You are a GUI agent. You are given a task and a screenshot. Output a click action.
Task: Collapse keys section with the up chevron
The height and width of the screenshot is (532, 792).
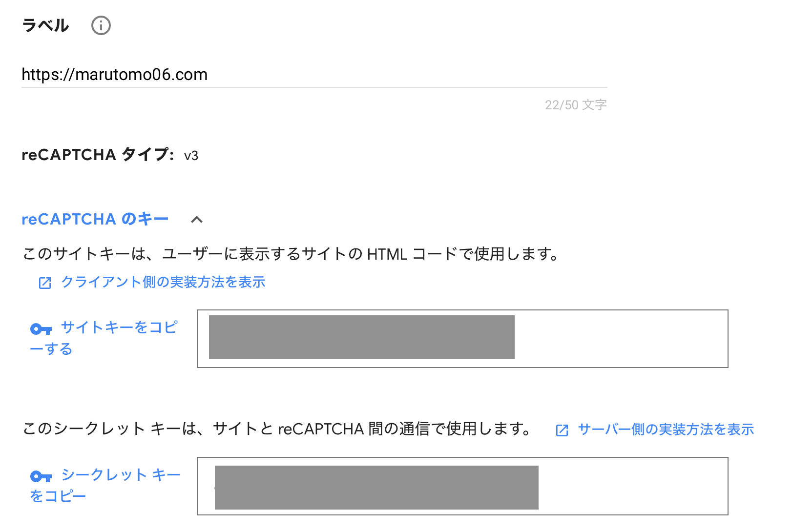pyautogui.click(x=197, y=220)
